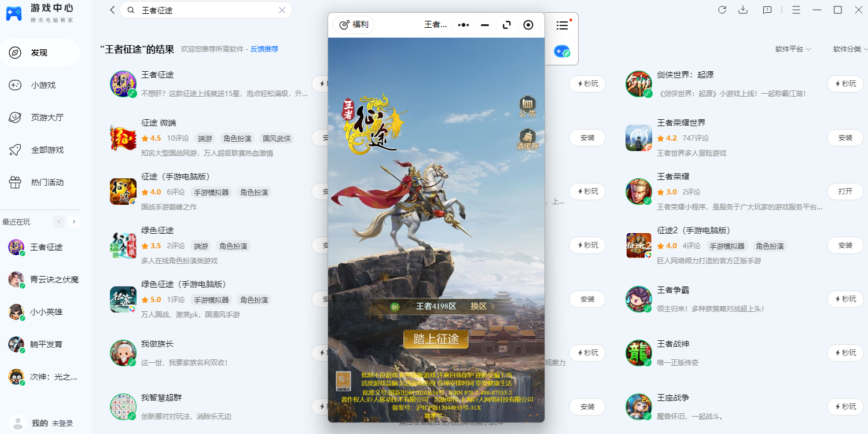This screenshot has width=868, height=434.
Task: Open recently played 小小英雄
Action: pos(39,312)
